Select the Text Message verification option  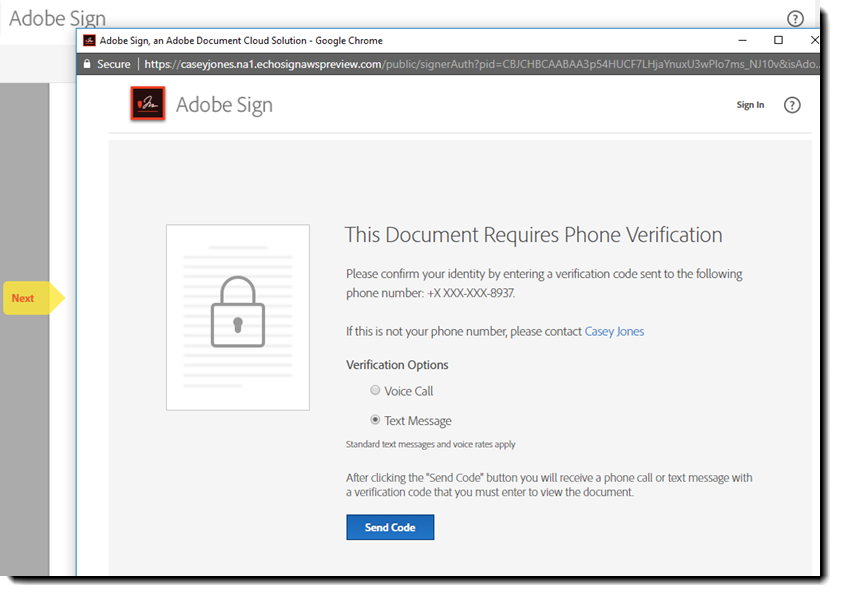click(x=376, y=421)
